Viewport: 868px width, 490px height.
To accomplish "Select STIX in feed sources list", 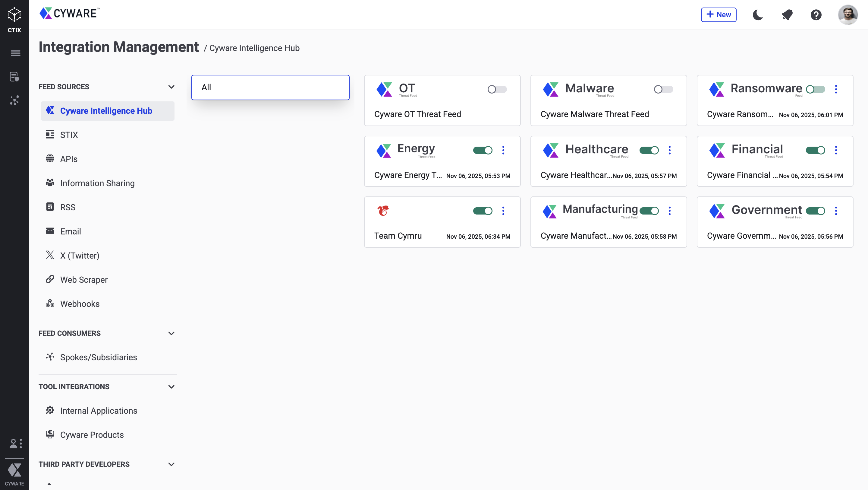I will pos(69,135).
